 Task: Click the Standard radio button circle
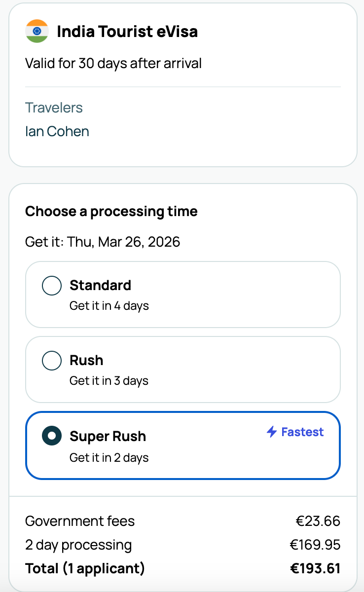51,285
